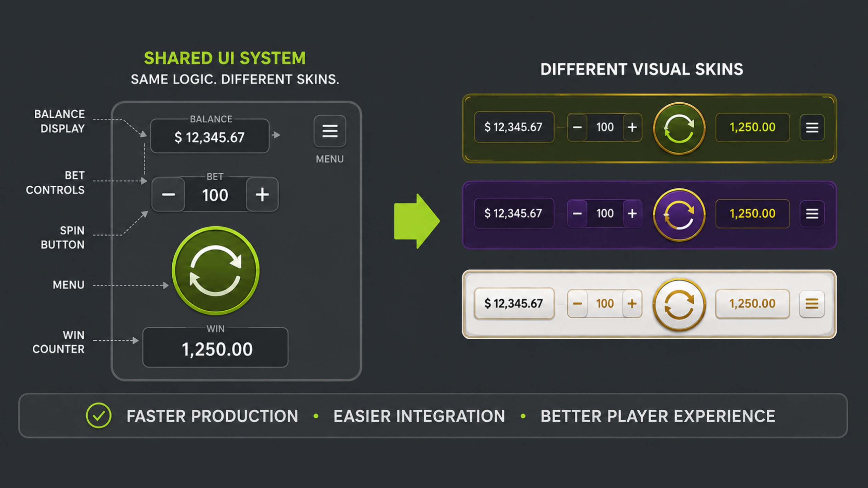Increase bet with plus in shared UI panel
Image resolution: width=868 pixels, height=488 pixels.
262,195
